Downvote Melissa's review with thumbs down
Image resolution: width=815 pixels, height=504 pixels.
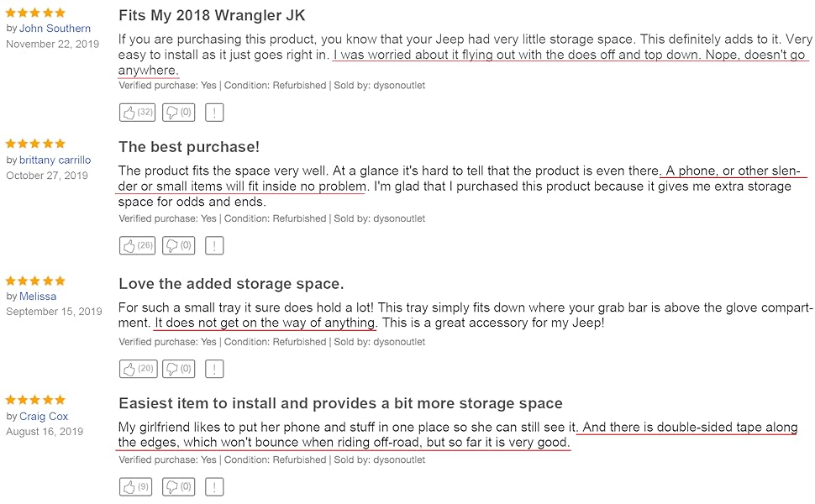point(177,369)
